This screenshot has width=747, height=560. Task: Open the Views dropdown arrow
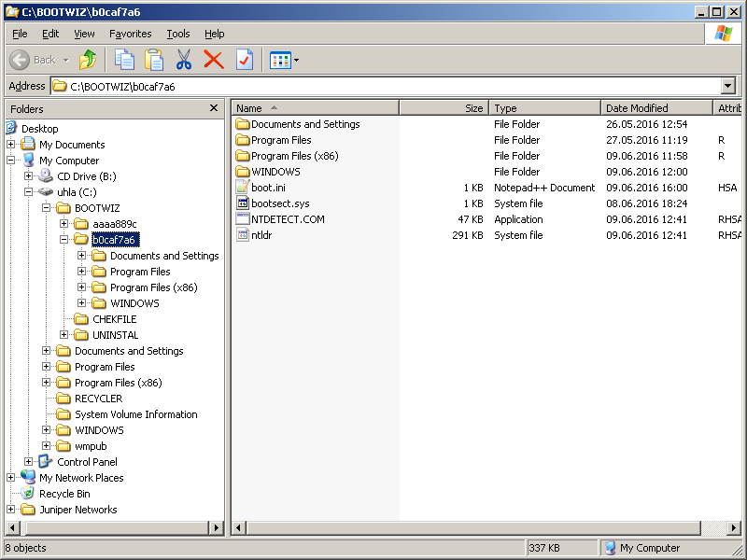[296, 61]
